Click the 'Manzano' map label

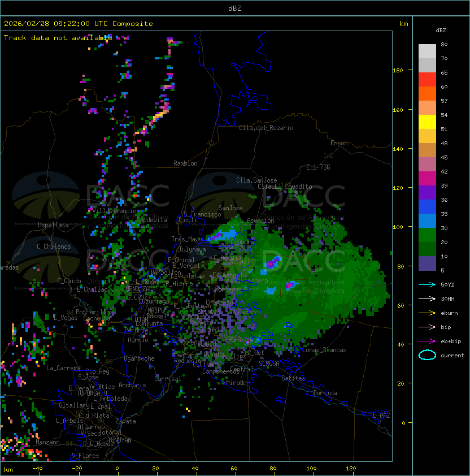pos(47,442)
